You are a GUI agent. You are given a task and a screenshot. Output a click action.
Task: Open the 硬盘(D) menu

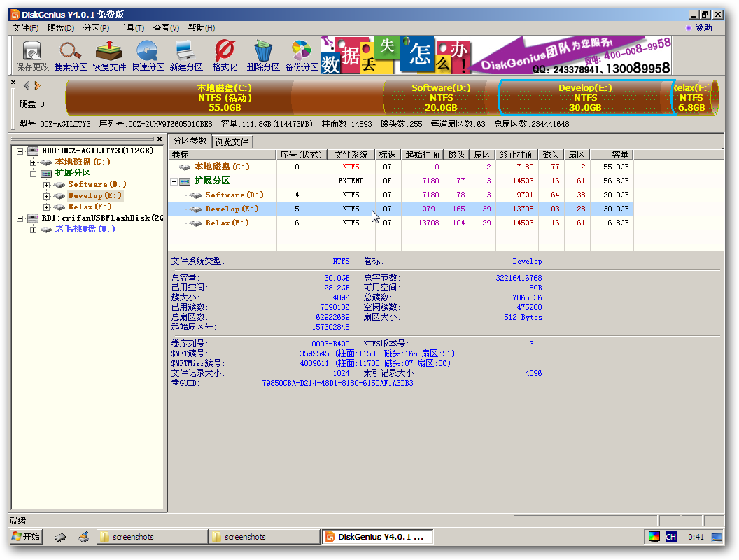click(61, 28)
